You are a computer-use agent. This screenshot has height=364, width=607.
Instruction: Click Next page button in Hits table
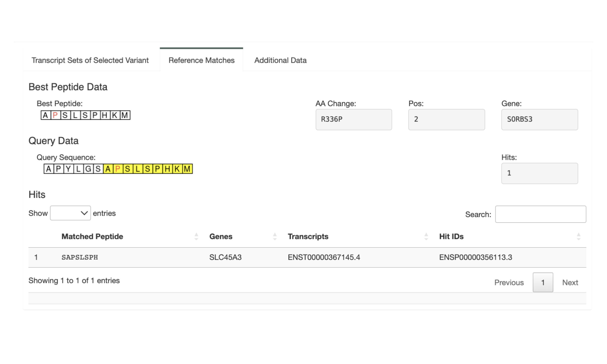coord(571,282)
